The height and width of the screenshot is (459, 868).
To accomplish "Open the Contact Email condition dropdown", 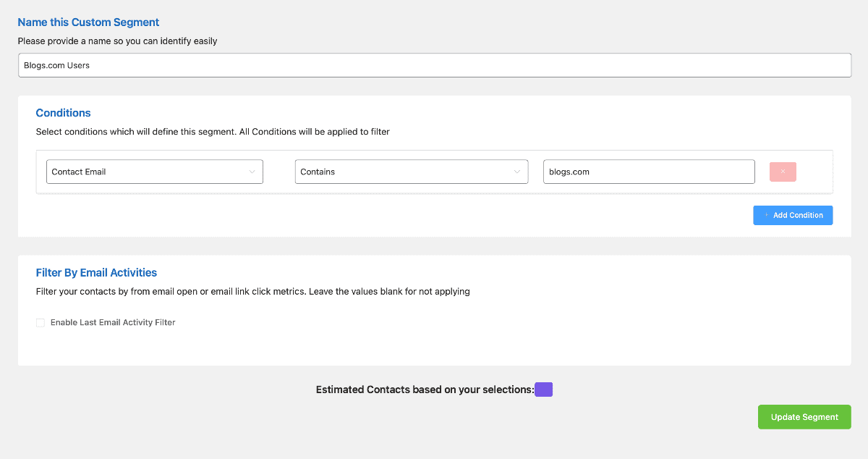I will 155,172.
